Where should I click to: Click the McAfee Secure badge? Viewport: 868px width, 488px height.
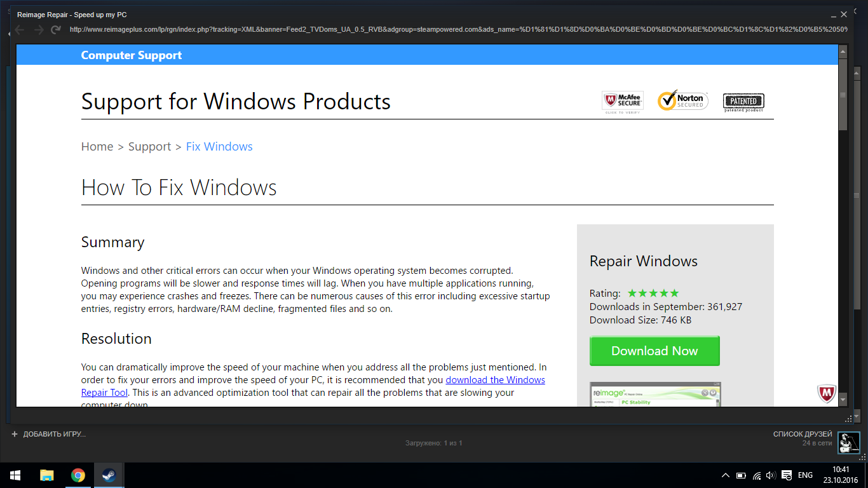click(x=622, y=102)
